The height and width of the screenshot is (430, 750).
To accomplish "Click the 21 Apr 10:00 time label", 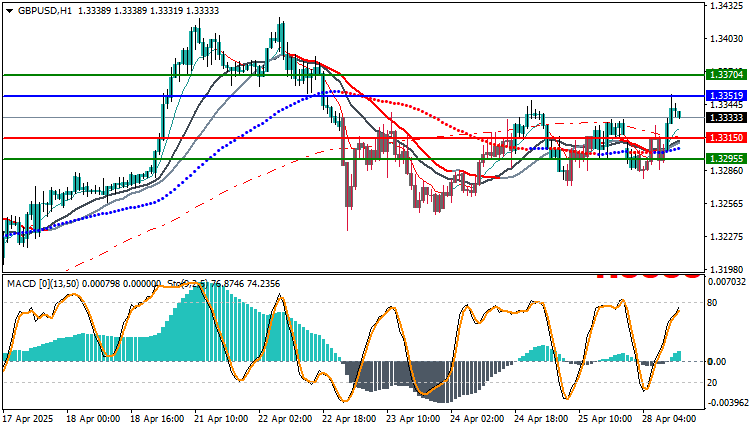I will pyautogui.click(x=221, y=419).
